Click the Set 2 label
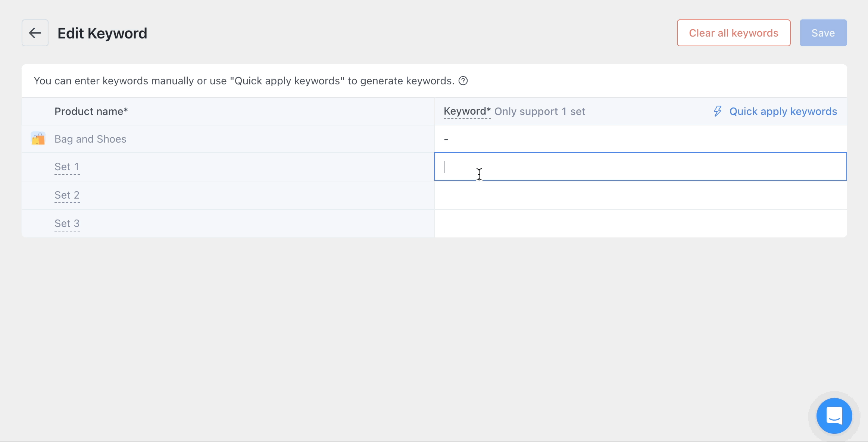Screen dimensions: 868x442 point(67,195)
